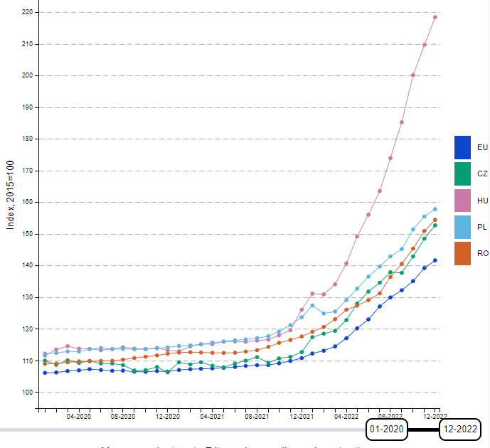Toggle the HU series via its legend label
The image size is (490, 448).
(482, 201)
